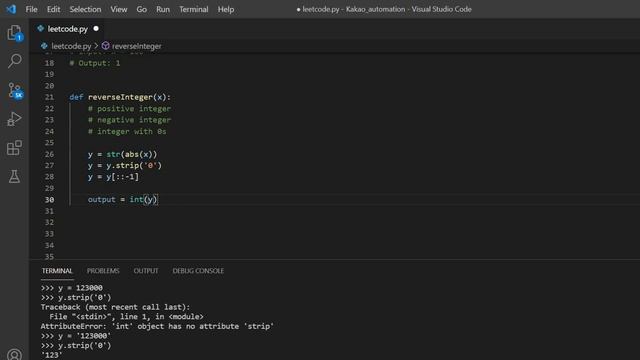Switch to the OUTPUT panel tab
Viewport: 640px width, 360px height.
(146, 271)
